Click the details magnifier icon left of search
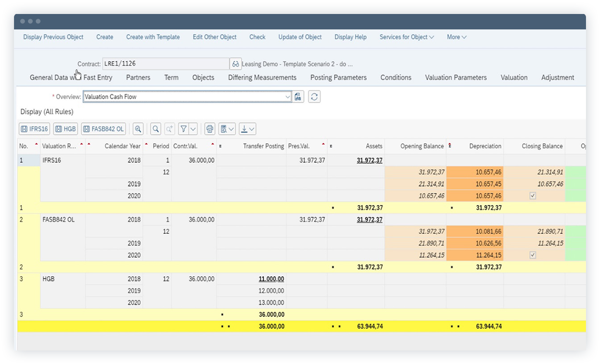This screenshot has width=600, height=364. tap(138, 129)
